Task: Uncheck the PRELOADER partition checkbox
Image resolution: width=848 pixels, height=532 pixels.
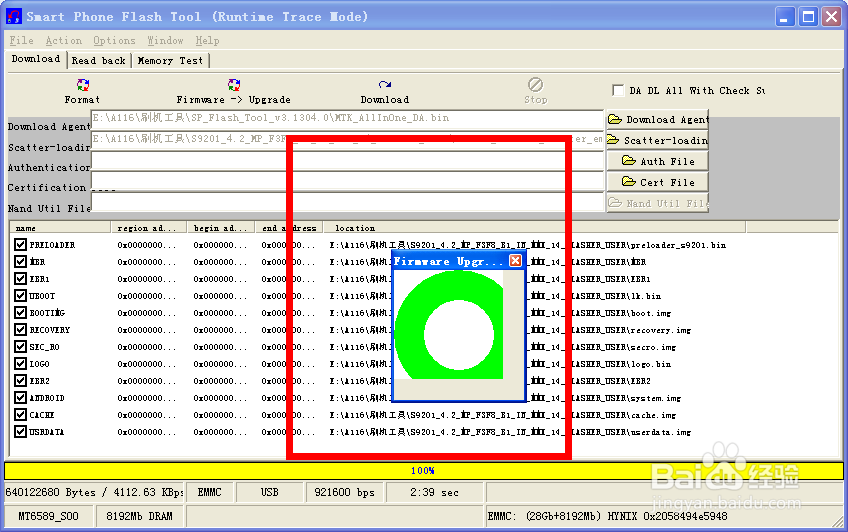Action: [21, 245]
